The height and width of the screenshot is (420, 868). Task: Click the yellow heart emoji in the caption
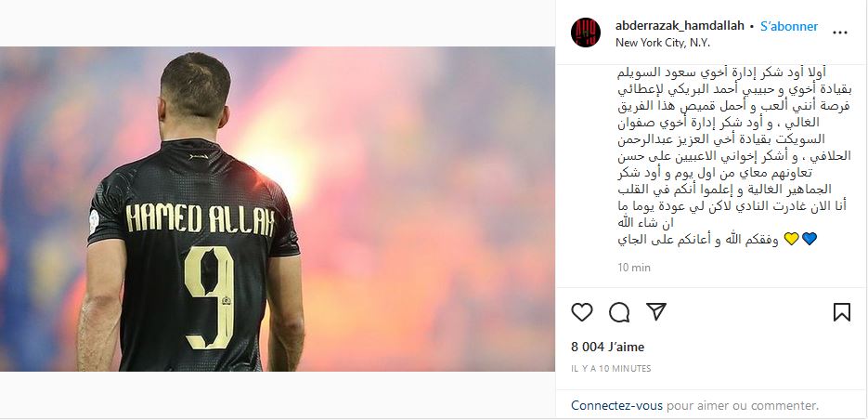[x=792, y=239]
